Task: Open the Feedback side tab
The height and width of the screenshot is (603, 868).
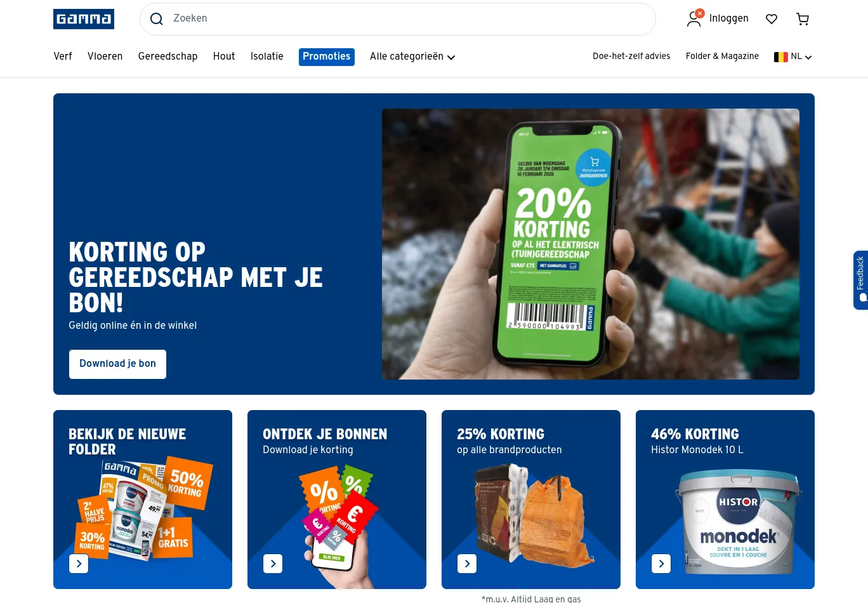Action: pyautogui.click(x=860, y=280)
